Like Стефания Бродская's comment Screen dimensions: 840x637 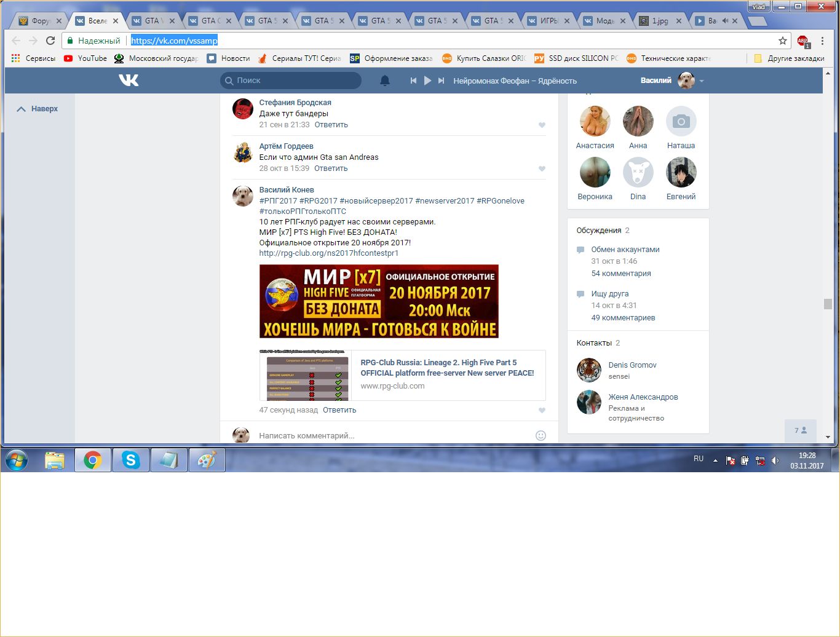[x=542, y=125]
